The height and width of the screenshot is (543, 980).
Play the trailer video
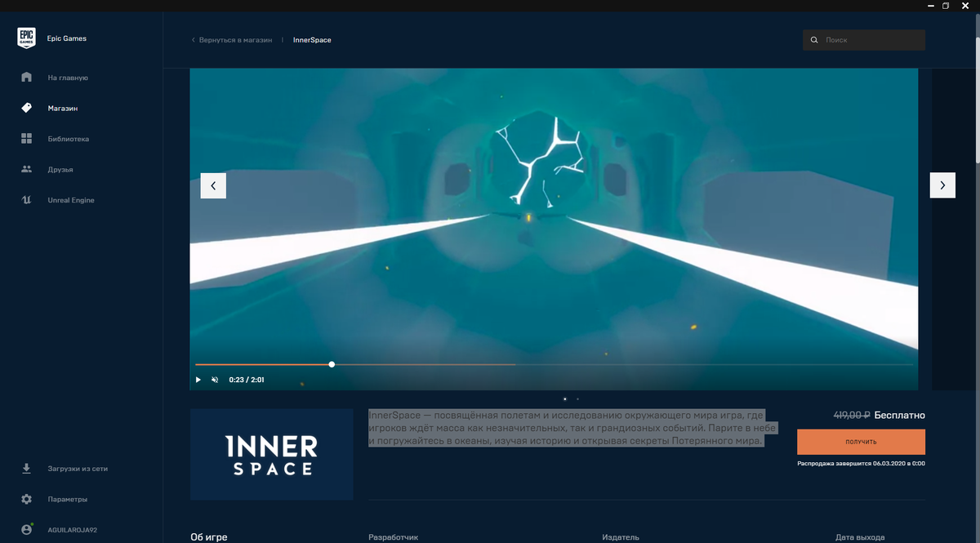click(x=198, y=380)
